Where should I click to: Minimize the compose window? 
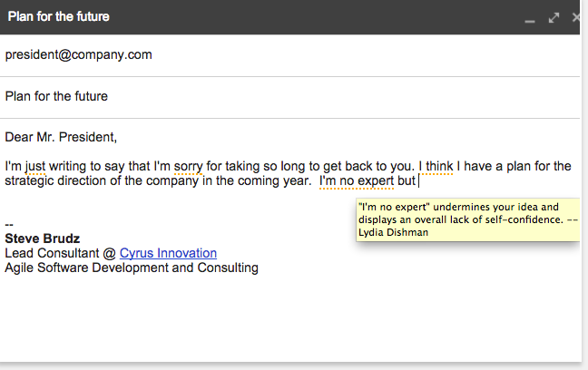pyautogui.click(x=530, y=21)
